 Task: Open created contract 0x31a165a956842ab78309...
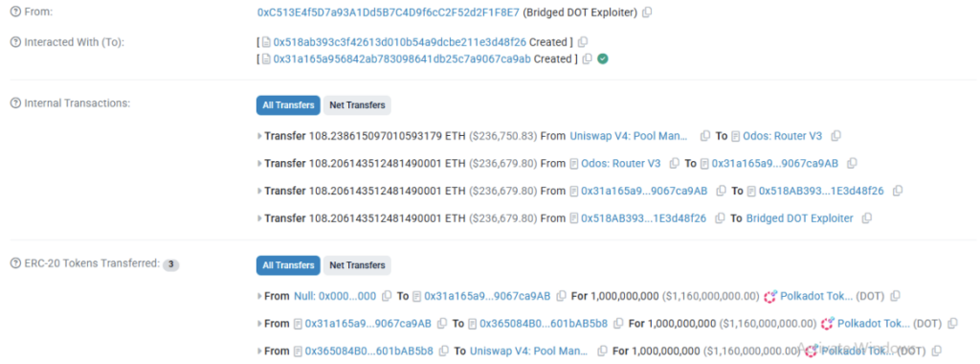click(403, 58)
